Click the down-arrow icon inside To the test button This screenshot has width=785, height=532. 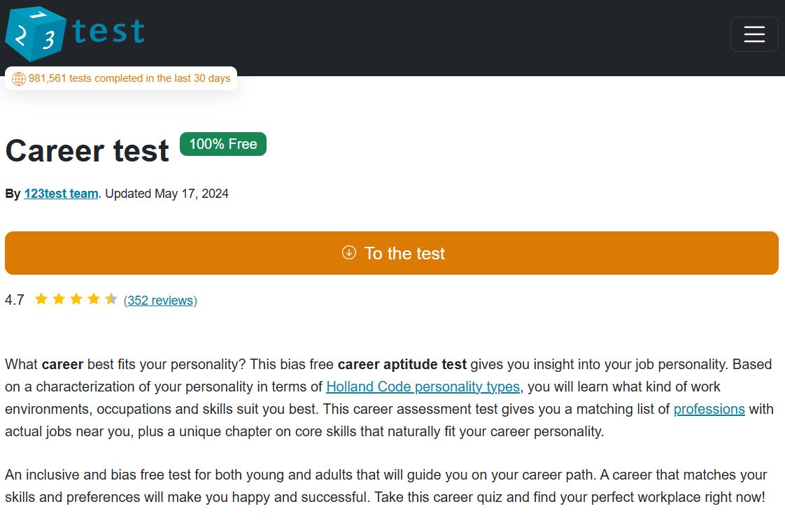(x=348, y=253)
